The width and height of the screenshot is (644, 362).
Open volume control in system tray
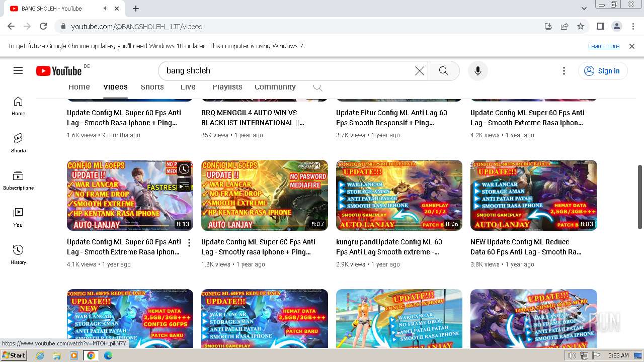pos(572,355)
